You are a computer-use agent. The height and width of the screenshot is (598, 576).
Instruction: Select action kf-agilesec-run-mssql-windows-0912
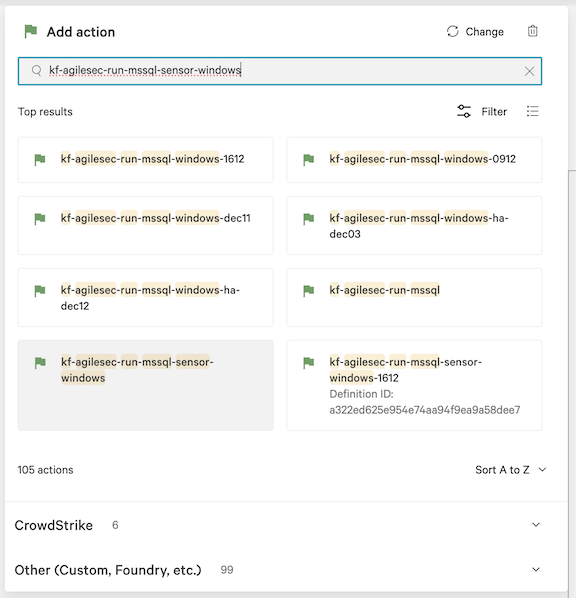coord(414,160)
